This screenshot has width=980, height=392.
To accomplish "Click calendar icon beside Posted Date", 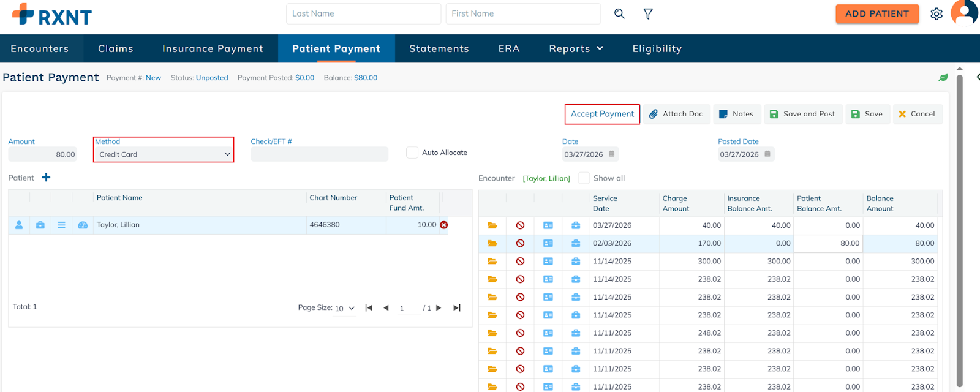I will click(767, 154).
